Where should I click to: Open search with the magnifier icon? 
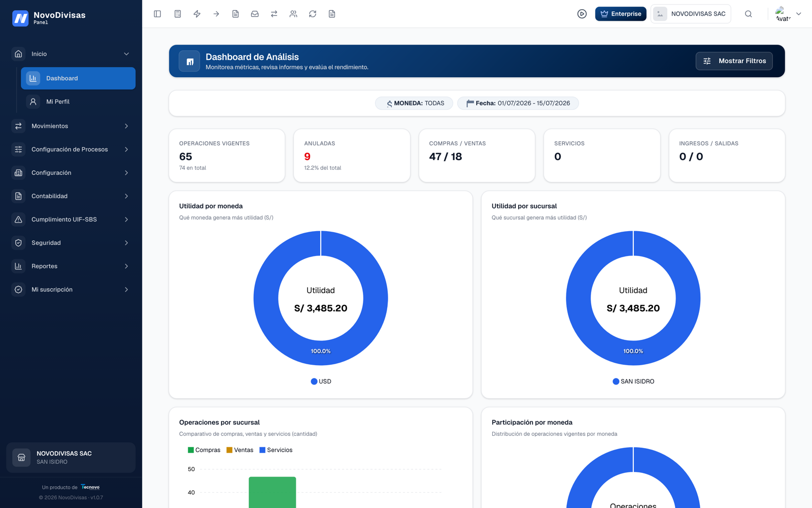[749, 14]
